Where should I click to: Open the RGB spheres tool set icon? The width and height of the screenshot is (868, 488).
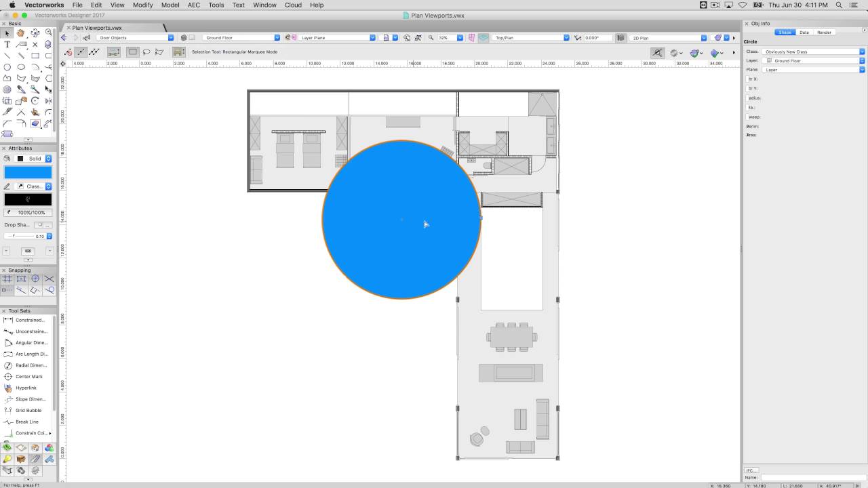click(49, 447)
